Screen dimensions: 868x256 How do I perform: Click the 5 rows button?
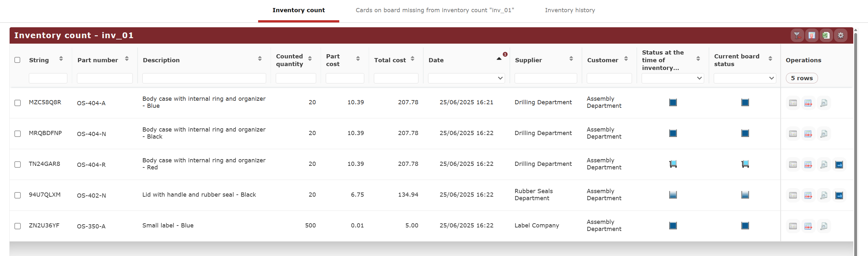[802, 78]
